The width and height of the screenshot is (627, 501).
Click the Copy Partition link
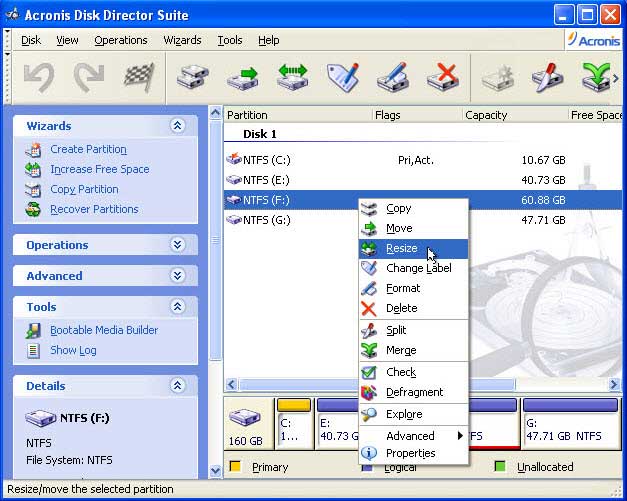click(84, 190)
